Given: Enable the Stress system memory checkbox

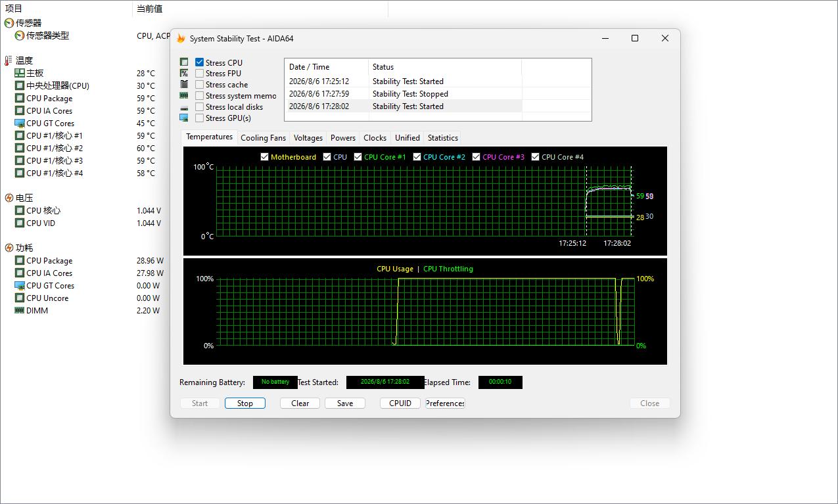Looking at the screenshot, I should (199, 96).
